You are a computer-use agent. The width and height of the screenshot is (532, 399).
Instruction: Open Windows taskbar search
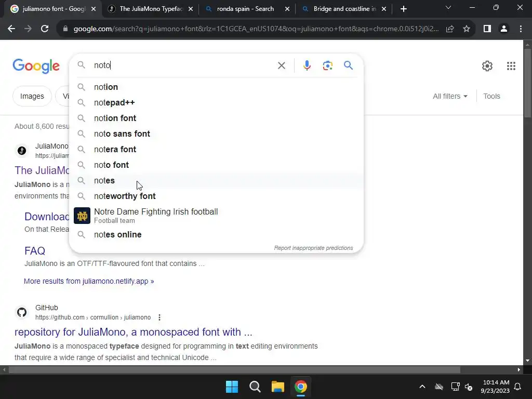pos(255,387)
